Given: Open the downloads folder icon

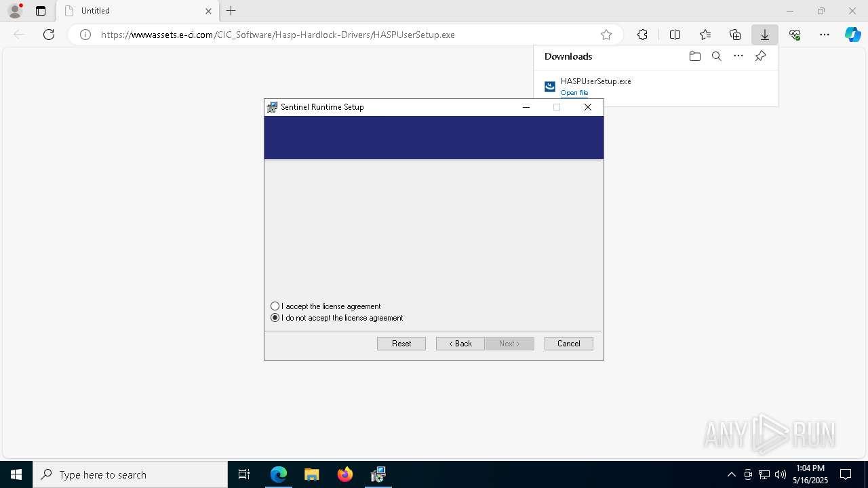Looking at the screenshot, I should coord(695,56).
